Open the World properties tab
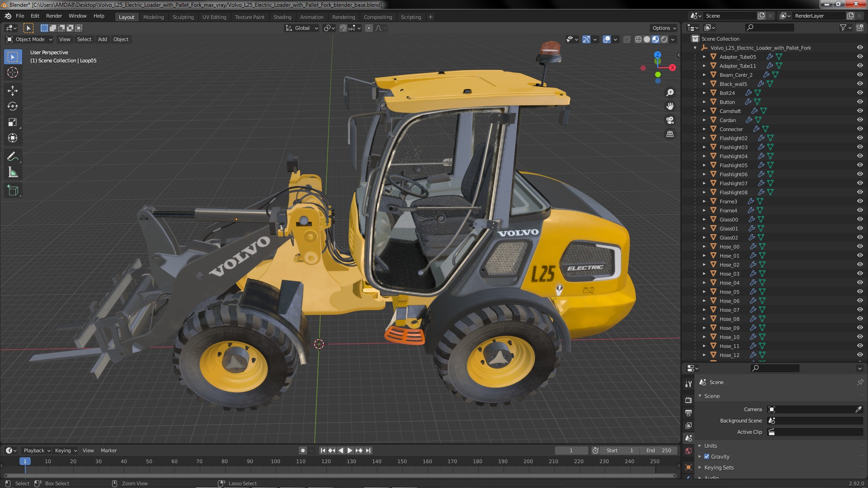Screen dimensions: 868x488 (689, 450)
